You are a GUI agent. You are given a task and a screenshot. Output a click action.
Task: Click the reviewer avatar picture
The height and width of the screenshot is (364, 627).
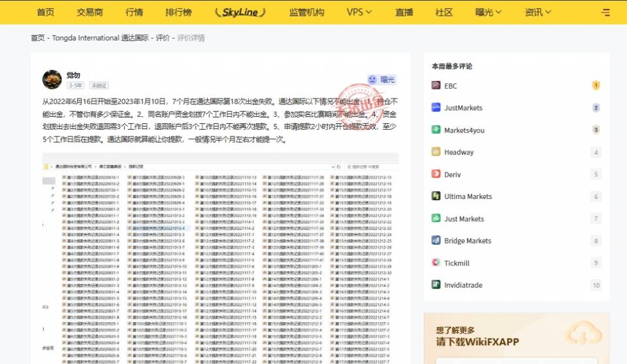coord(52,80)
